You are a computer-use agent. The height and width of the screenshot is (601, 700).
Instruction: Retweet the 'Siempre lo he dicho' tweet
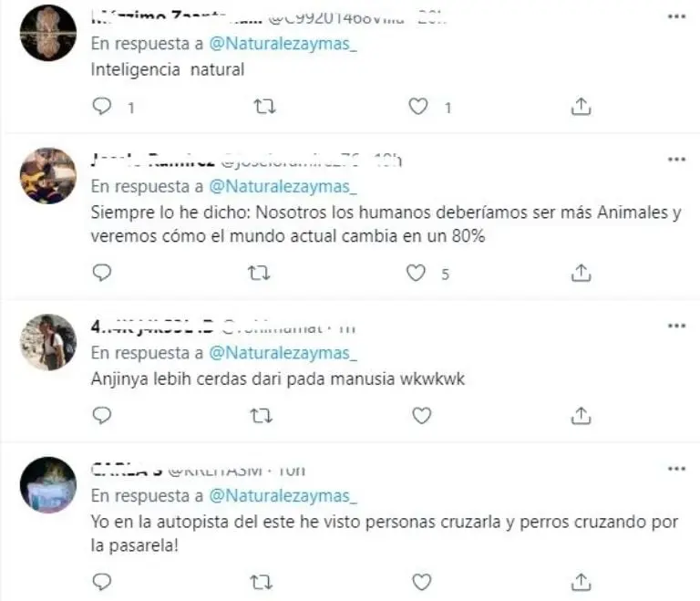(260, 273)
